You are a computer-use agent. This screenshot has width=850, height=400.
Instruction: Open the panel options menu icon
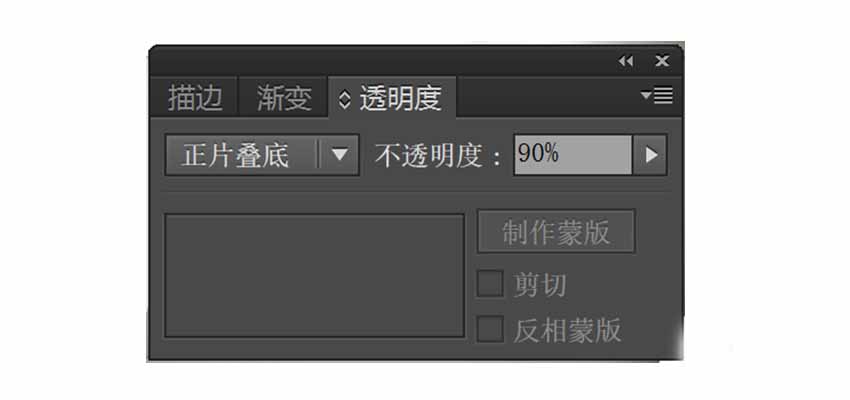[656, 96]
